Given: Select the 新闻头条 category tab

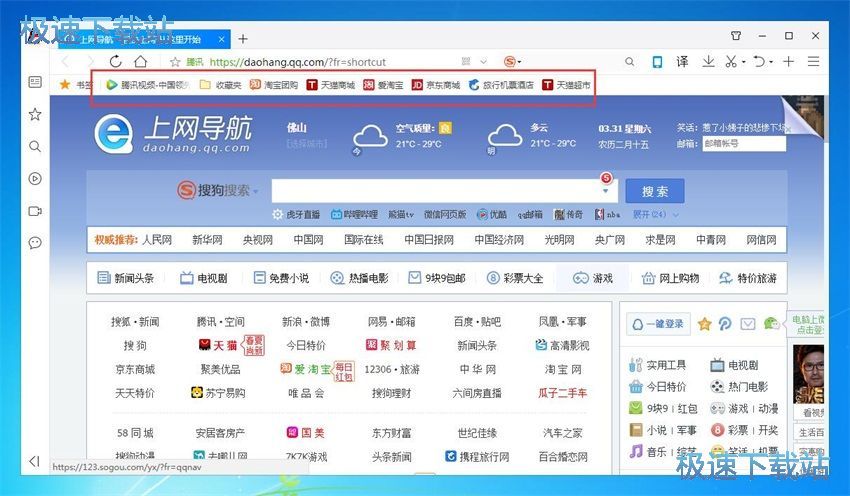Looking at the screenshot, I should [x=126, y=278].
